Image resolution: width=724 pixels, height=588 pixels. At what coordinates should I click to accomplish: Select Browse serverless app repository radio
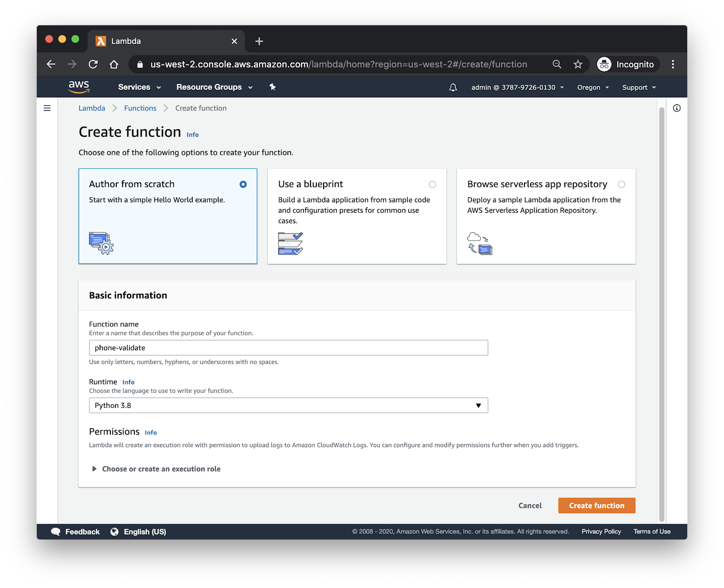click(621, 184)
